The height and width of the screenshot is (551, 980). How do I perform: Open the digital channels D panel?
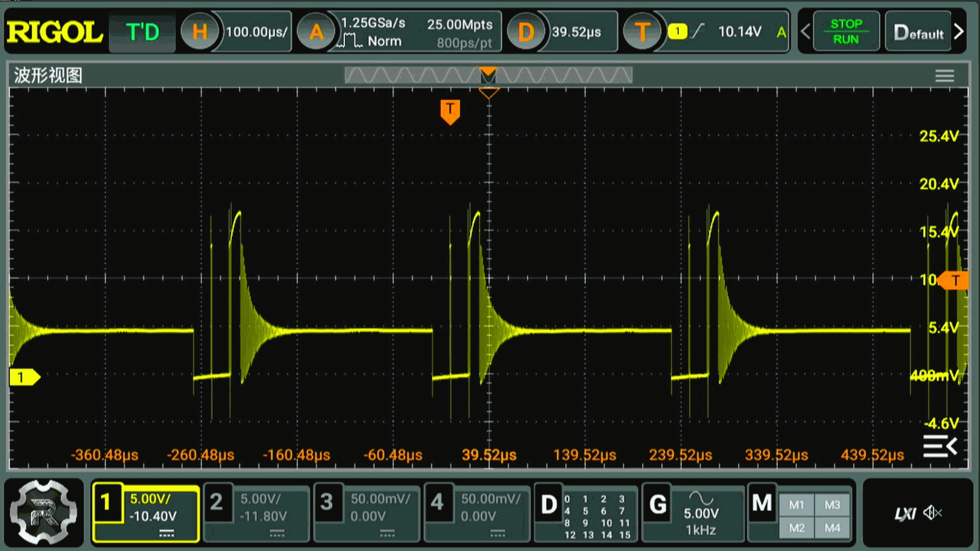(x=549, y=505)
